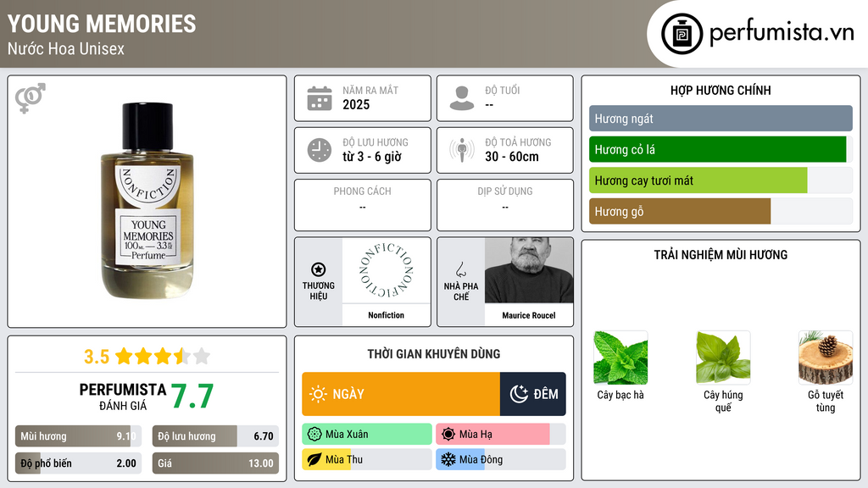Viewport: 868px width, 488px height.
Task: Click the Nonfiction brand logo image
Action: coord(387,270)
